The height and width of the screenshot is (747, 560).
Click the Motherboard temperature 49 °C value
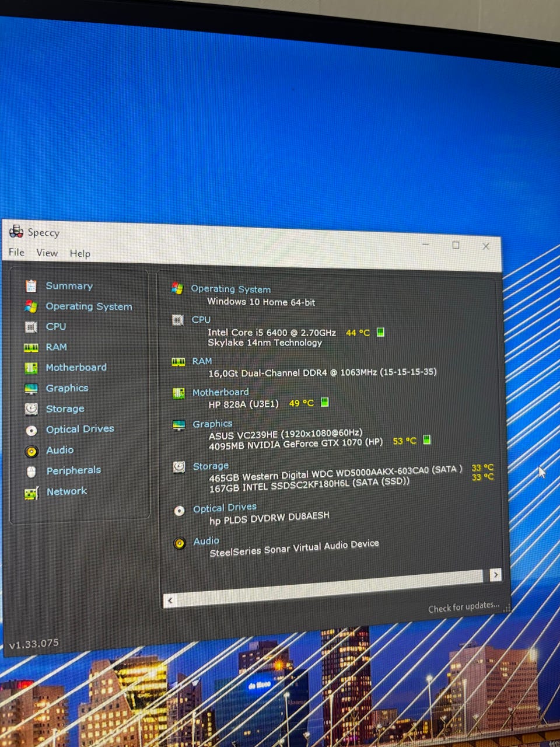pyautogui.click(x=301, y=403)
